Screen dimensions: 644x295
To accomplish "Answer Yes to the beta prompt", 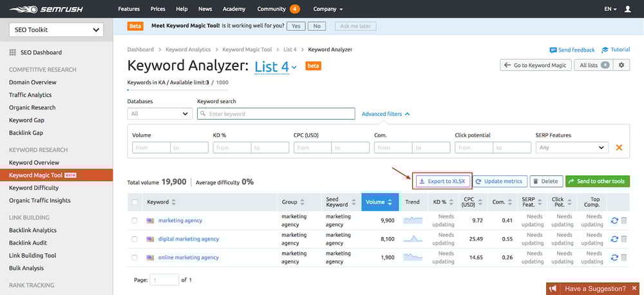I will coord(296,26).
